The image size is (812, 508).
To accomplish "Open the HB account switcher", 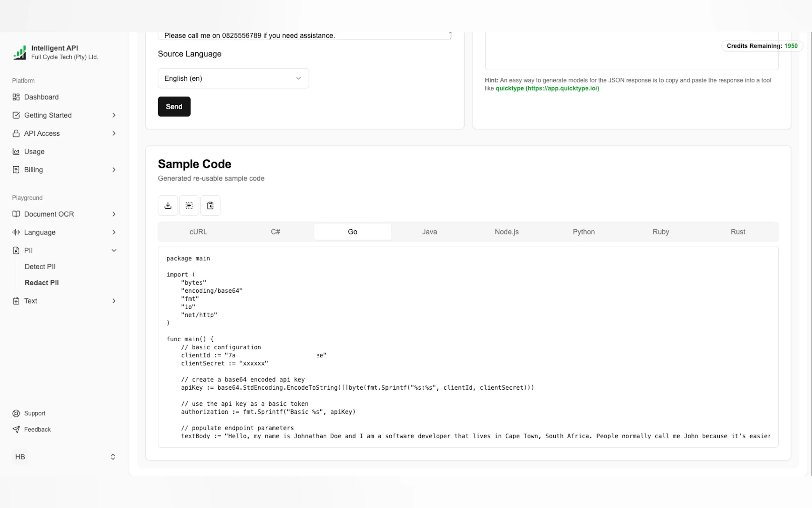I will [x=113, y=456].
